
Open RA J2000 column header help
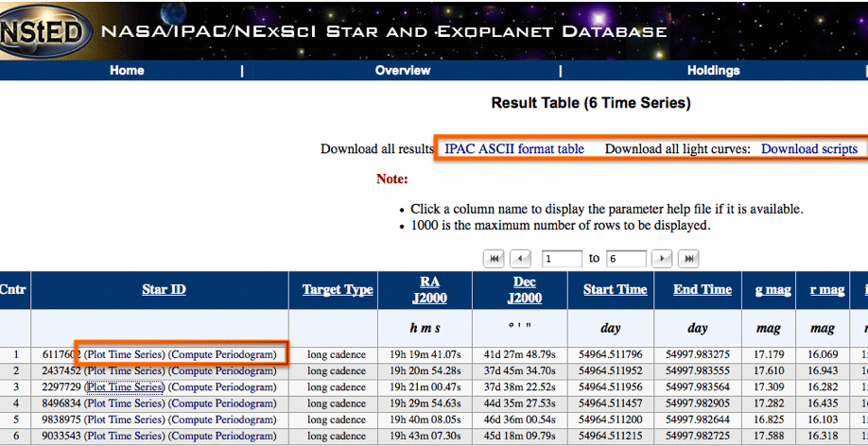429,289
